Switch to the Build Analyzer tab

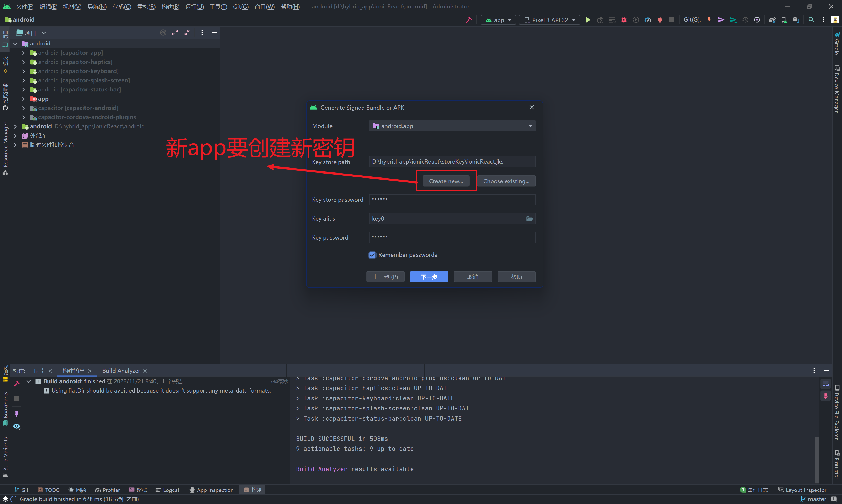point(121,370)
